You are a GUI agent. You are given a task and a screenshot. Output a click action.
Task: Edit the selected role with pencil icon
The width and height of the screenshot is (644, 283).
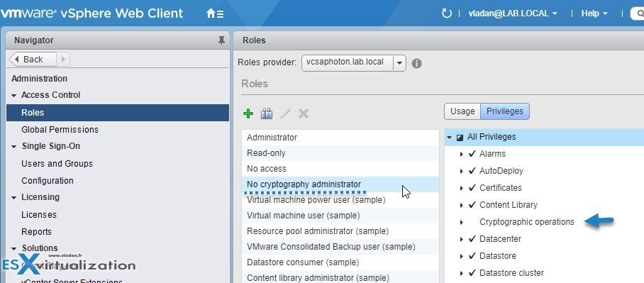click(x=284, y=113)
